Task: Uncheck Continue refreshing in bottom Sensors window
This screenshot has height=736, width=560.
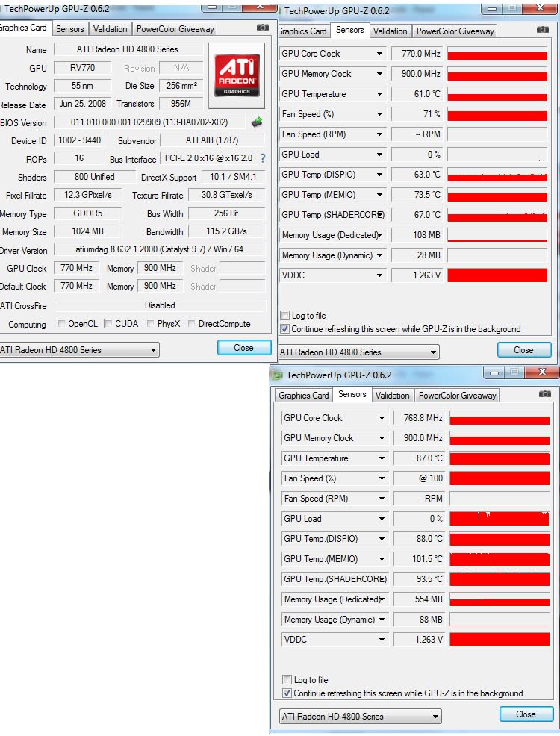Action: point(287,693)
